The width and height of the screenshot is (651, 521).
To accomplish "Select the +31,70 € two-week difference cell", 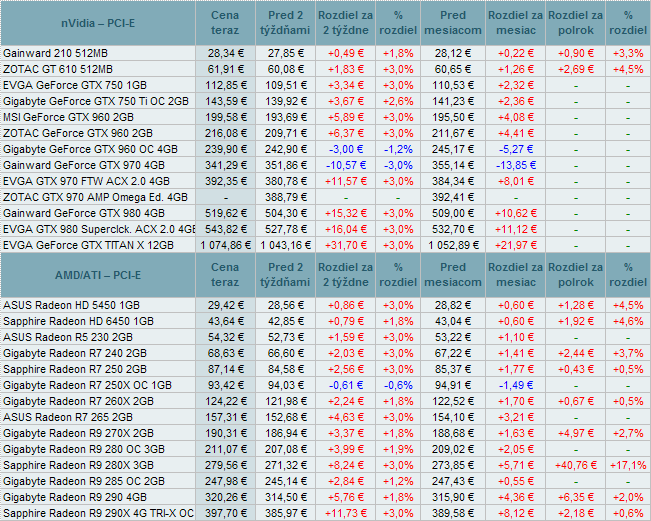I will click(x=345, y=245).
